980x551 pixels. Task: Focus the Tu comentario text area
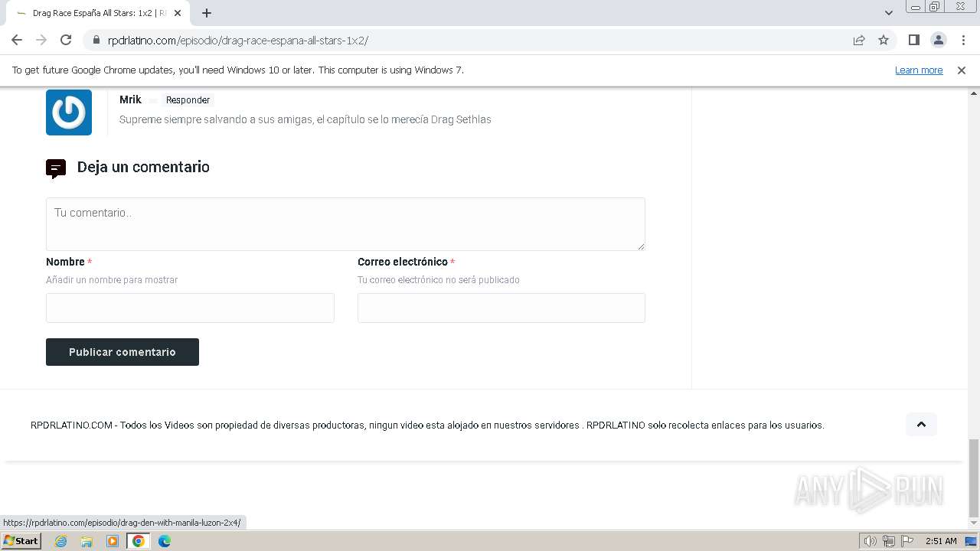pos(345,224)
